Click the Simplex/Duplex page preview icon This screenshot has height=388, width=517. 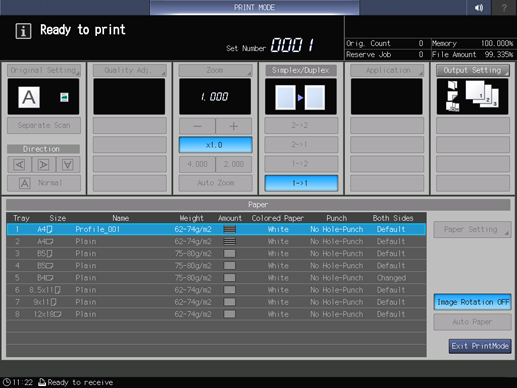pyautogui.click(x=300, y=97)
